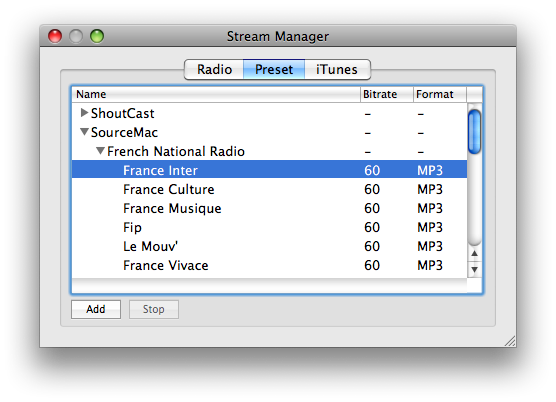Switch to the Radio tab

214,69
